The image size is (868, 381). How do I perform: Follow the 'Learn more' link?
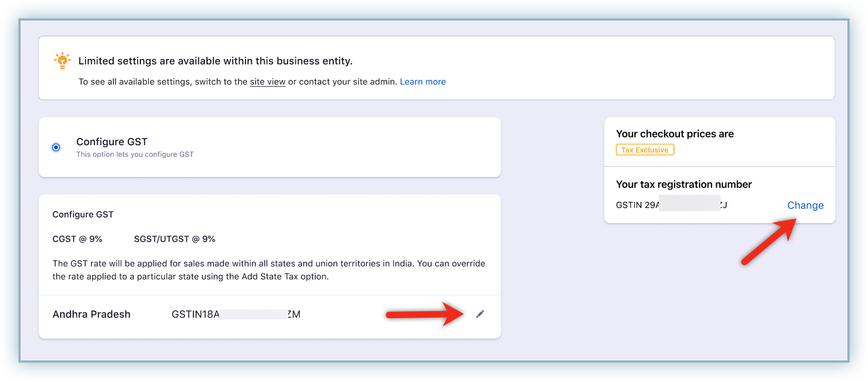pyautogui.click(x=423, y=82)
